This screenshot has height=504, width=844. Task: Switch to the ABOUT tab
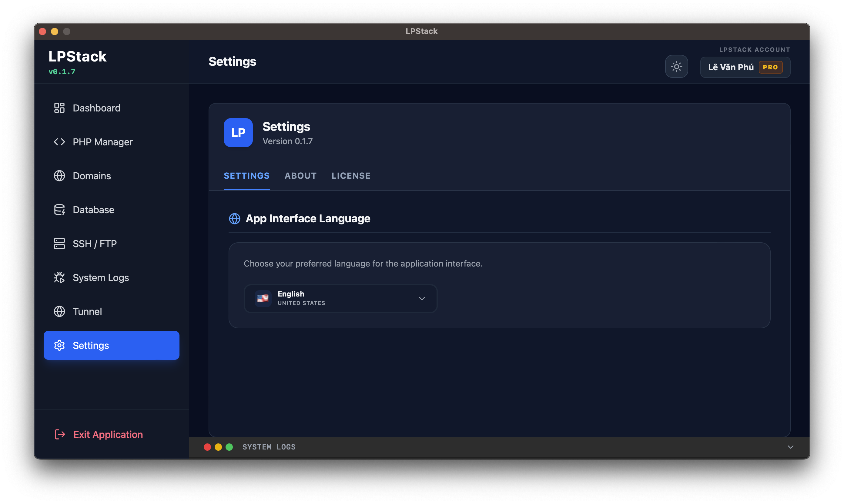300,176
